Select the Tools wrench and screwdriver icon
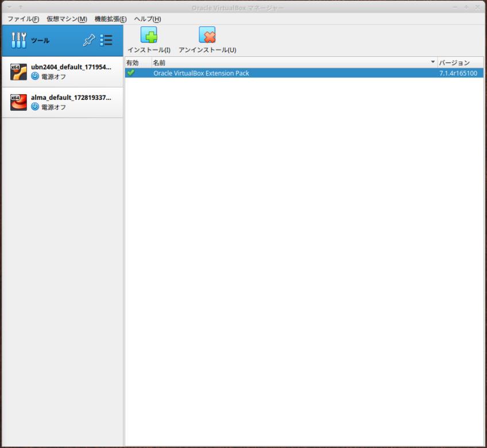 click(x=18, y=40)
